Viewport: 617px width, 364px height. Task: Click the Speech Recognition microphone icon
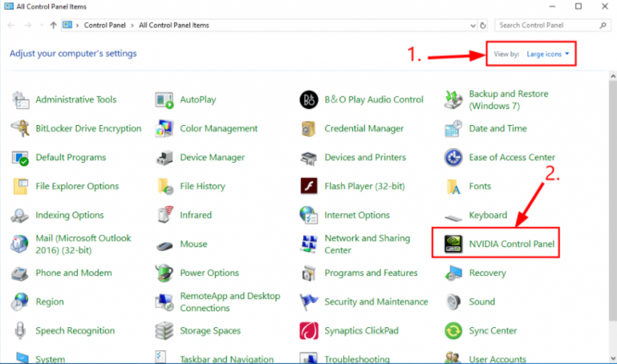pyautogui.click(x=21, y=330)
